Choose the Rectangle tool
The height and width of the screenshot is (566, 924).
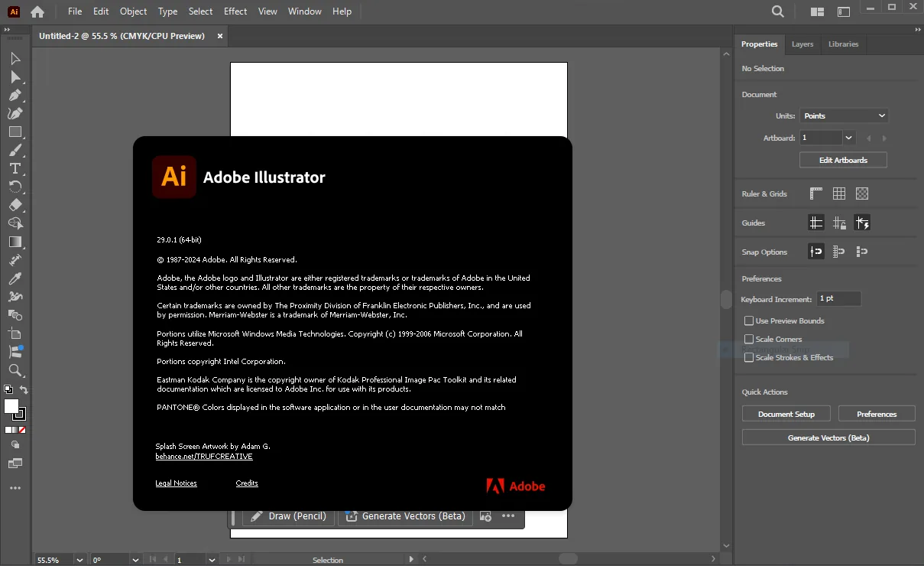[x=15, y=132]
